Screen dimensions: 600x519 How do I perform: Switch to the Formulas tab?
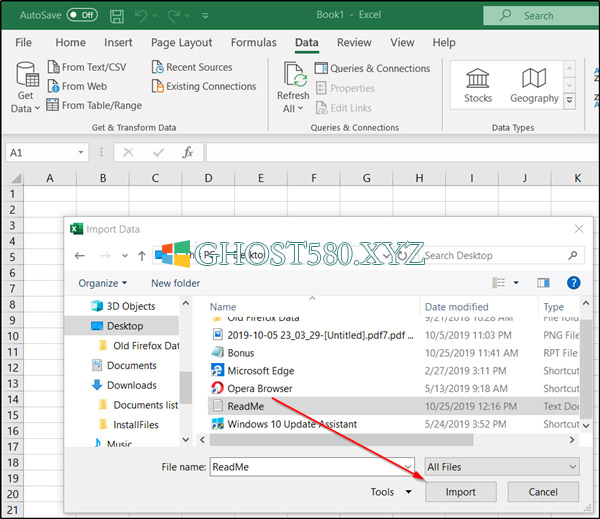click(253, 42)
